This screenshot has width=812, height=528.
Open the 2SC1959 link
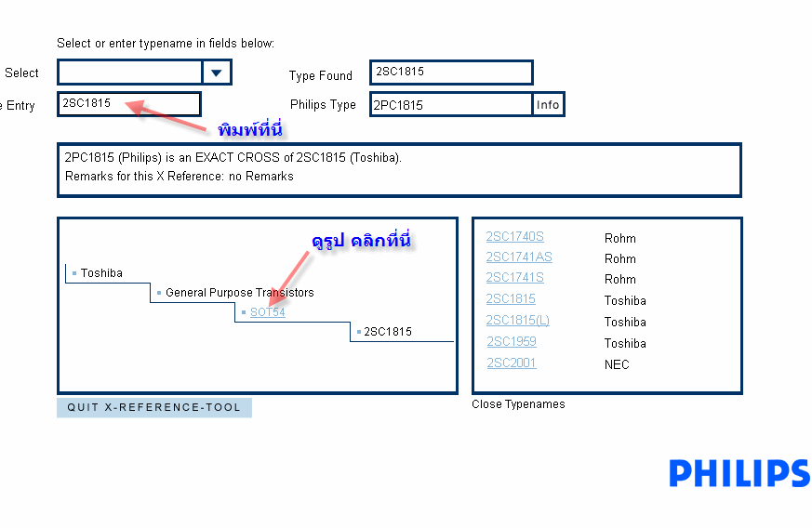(512, 342)
